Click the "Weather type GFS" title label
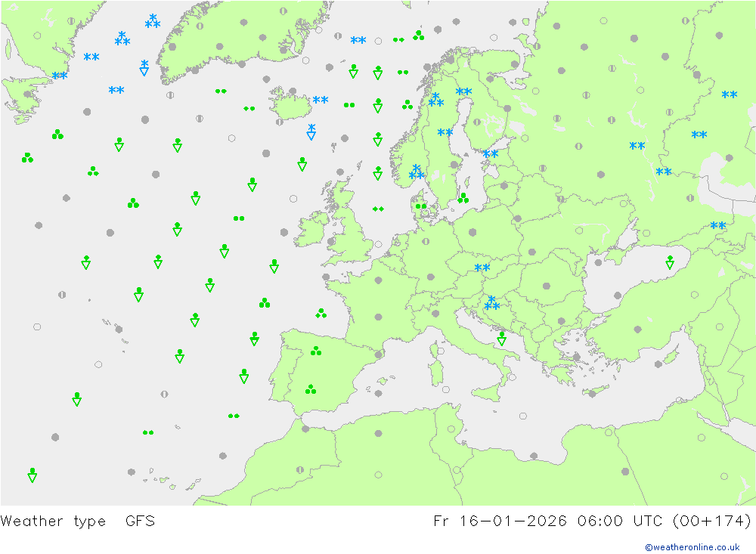This screenshot has height=554, width=756. click(78, 521)
